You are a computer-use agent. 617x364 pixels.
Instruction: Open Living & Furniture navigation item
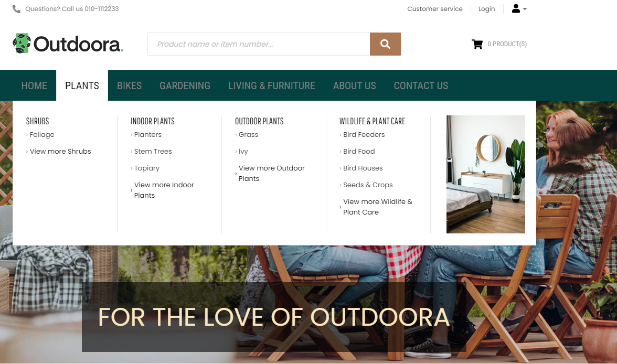pos(272,85)
